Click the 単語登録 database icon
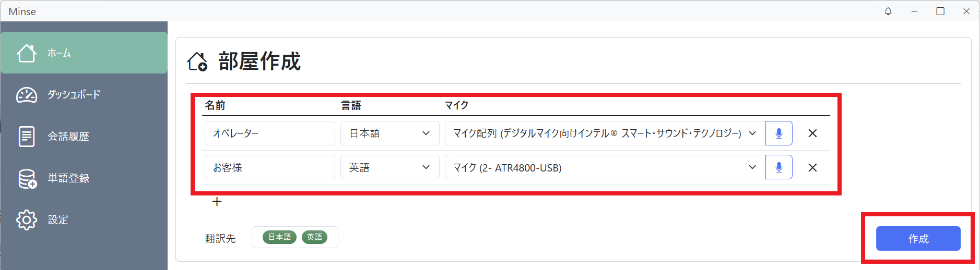The image size is (980, 270). tap(27, 178)
